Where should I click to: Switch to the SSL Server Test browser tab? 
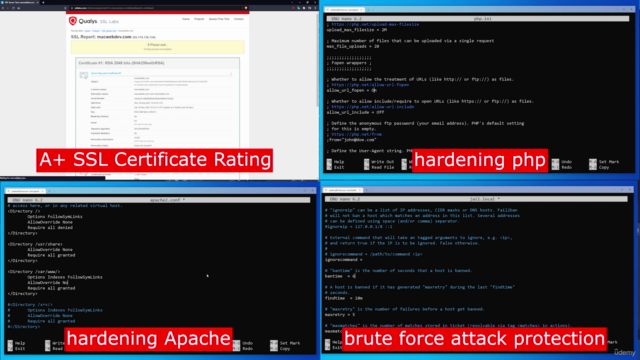(20, 2)
